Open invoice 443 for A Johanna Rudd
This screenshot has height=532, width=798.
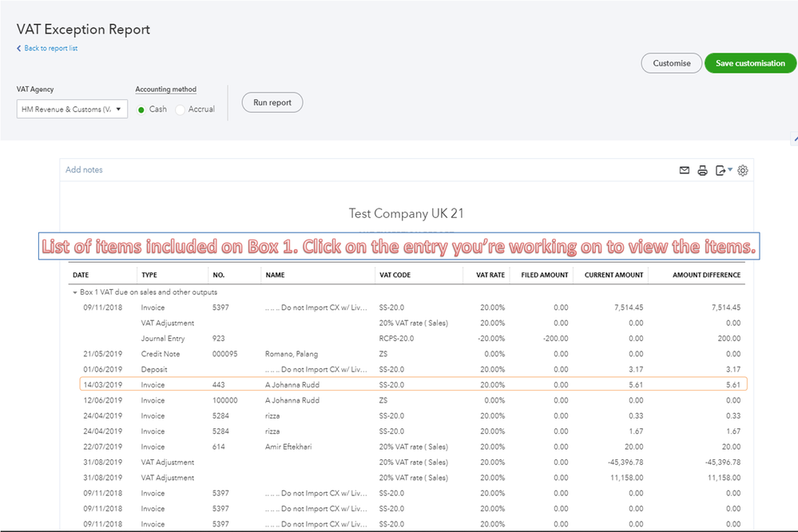(413, 384)
